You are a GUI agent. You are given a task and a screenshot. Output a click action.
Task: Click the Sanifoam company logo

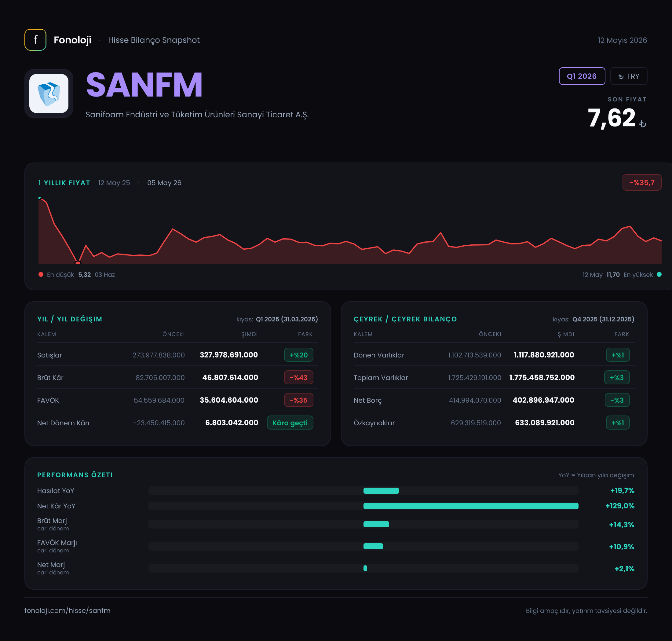(49, 93)
